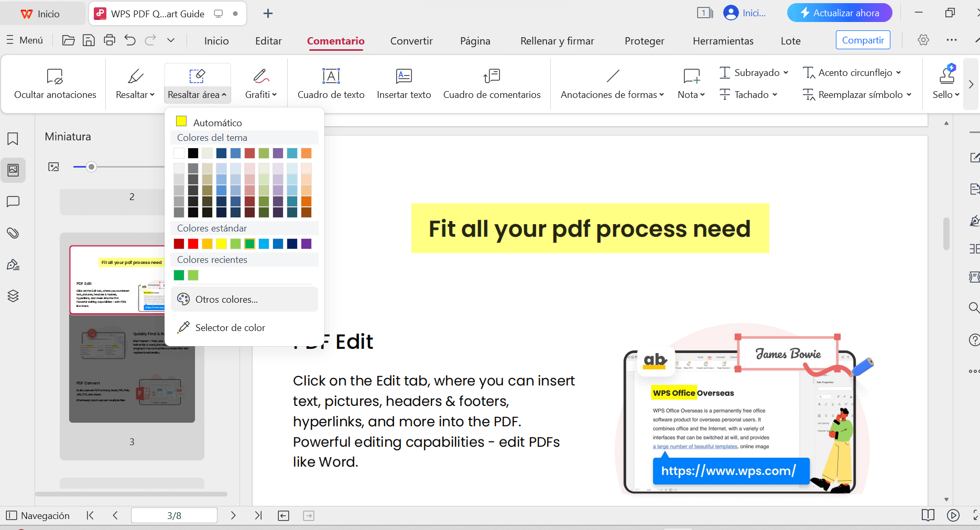Go to the last page button
980x530 pixels.
[258, 515]
